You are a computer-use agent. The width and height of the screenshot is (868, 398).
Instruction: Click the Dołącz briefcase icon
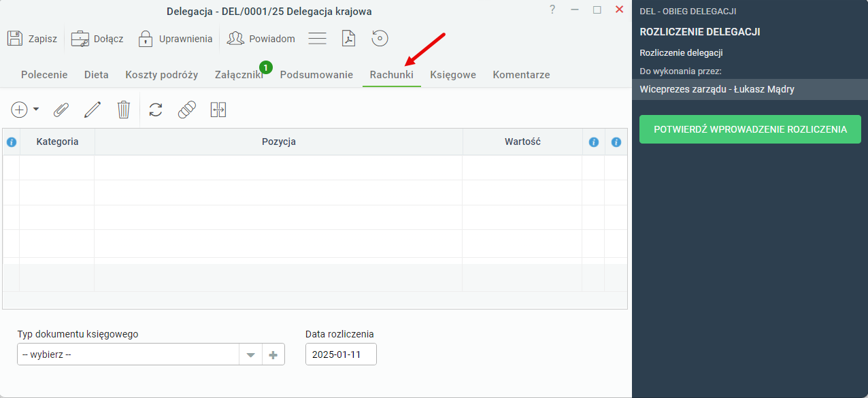click(x=80, y=38)
